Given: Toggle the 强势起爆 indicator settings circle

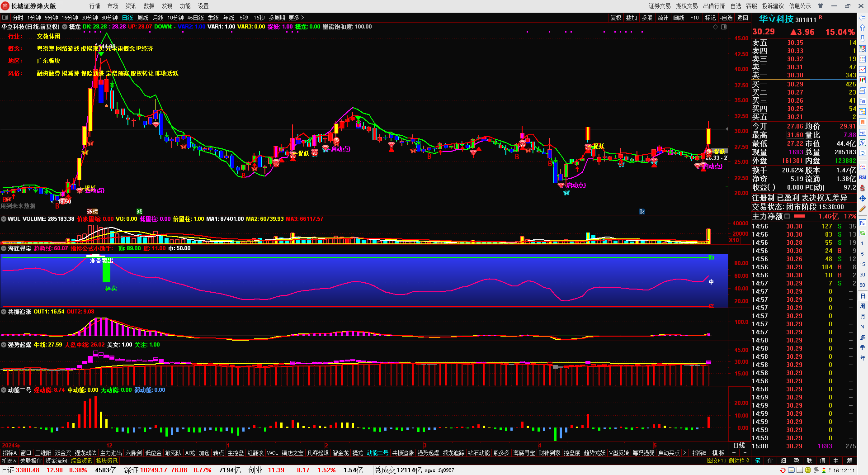Looking at the screenshot, I should coord(4,345).
